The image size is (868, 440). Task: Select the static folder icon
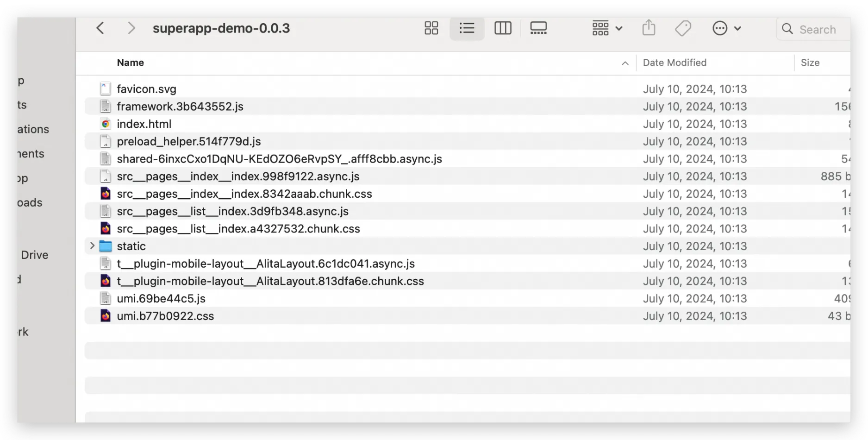[106, 246]
